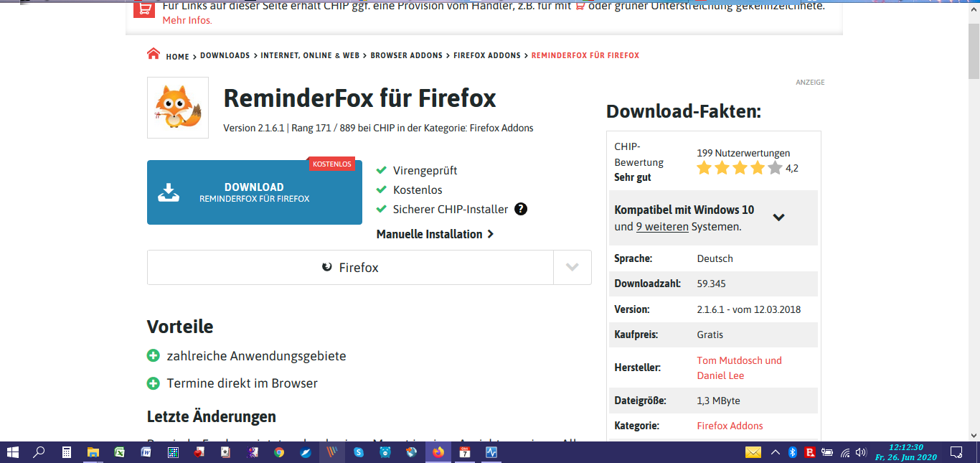Viewport: 980px width, 463px height.
Task: Click the red B antivirus tray icon
Action: point(810,452)
